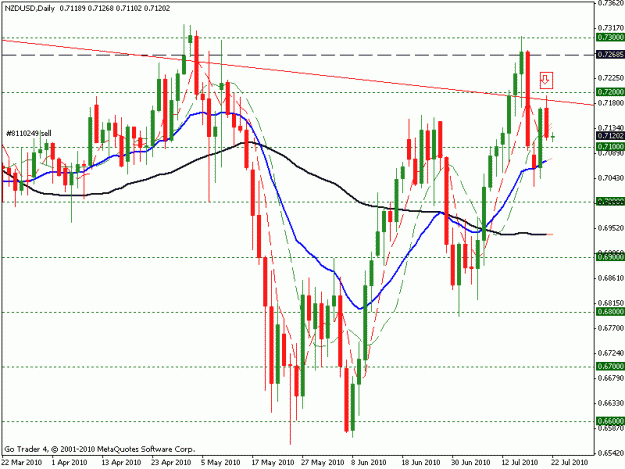Screen dimensions: 625x469
Task: Click the 0.72250 price axis label
Action: [x=611, y=78]
